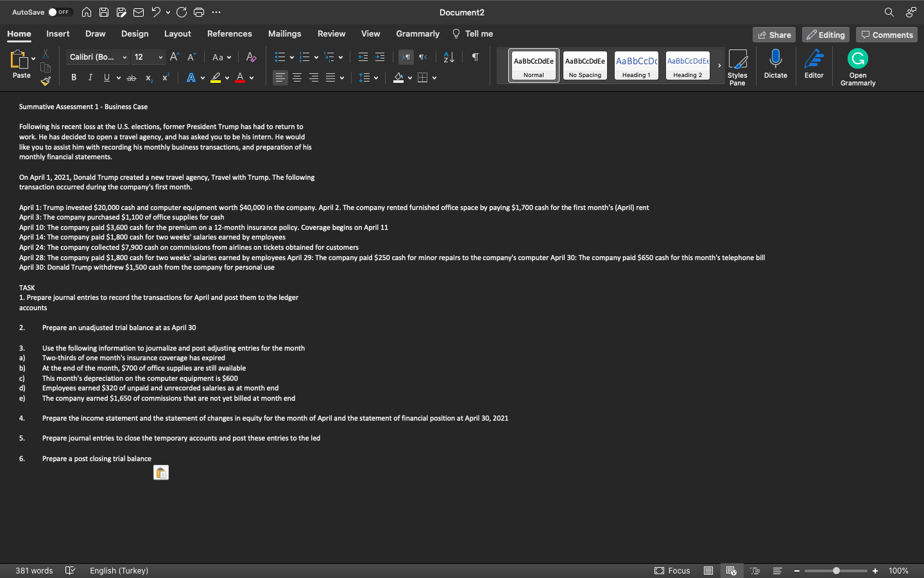Screen dimensions: 924x578
Task: Expand the font color dropdown arrow
Action: pos(250,78)
